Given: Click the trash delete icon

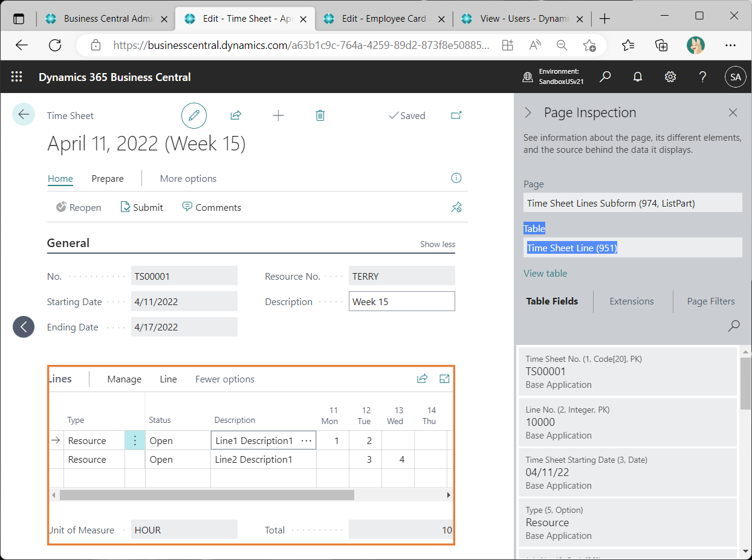Looking at the screenshot, I should point(320,115).
